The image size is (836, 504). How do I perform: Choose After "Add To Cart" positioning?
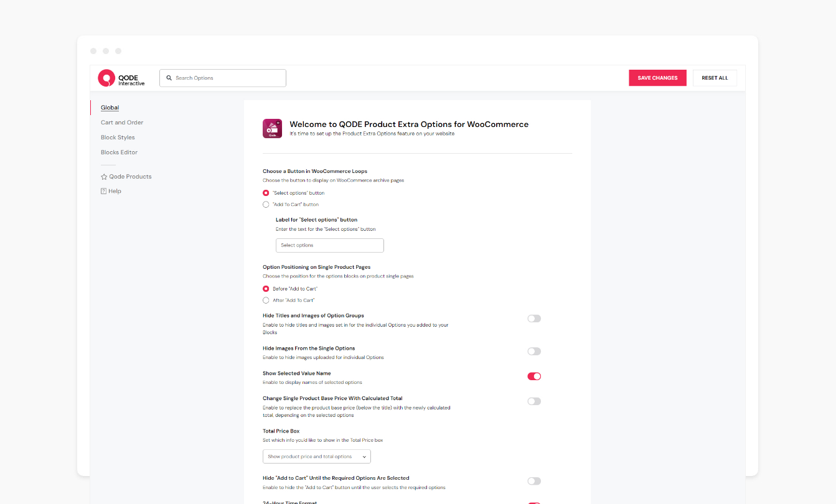[266, 300]
